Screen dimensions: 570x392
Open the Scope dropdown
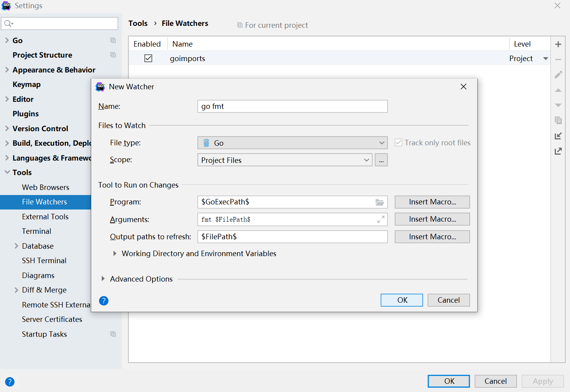point(285,160)
